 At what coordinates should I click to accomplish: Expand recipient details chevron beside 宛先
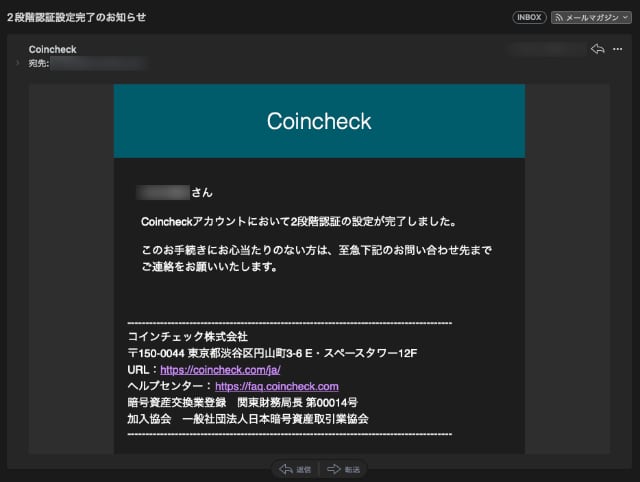tap(18, 63)
